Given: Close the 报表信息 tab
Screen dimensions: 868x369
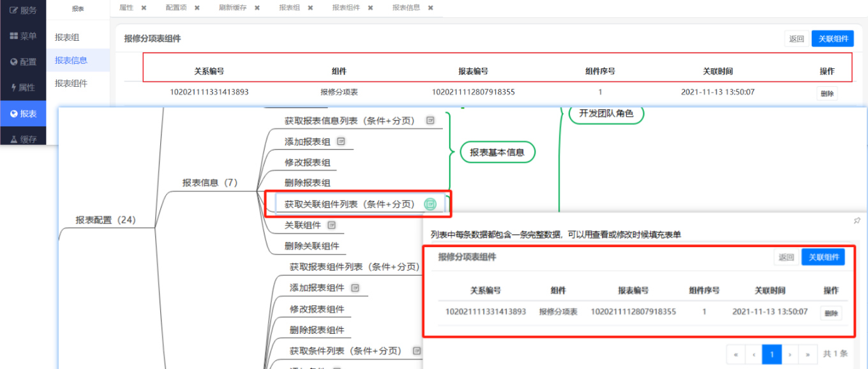Looking at the screenshot, I should tap(431, 8).
